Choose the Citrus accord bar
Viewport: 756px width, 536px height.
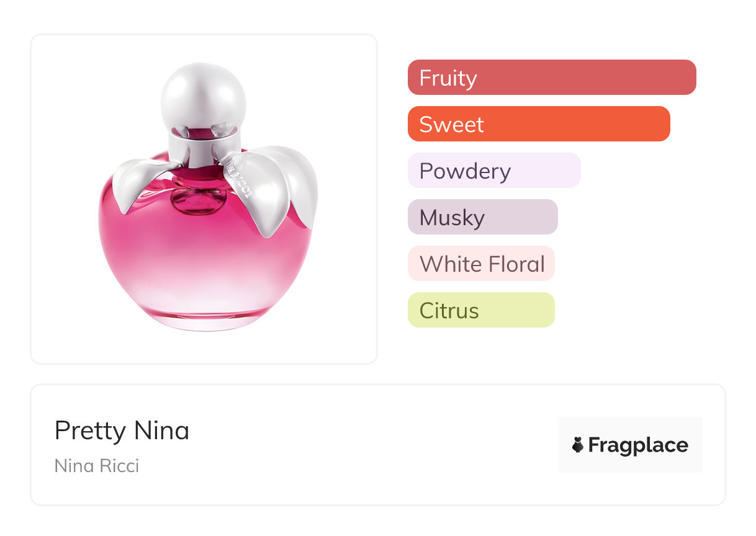480,310
